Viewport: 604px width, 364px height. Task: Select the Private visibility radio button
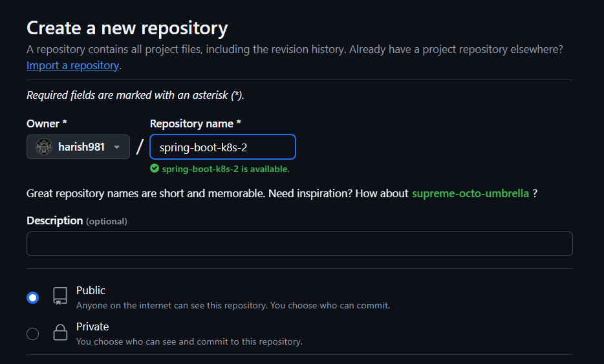tap(32, 334)
